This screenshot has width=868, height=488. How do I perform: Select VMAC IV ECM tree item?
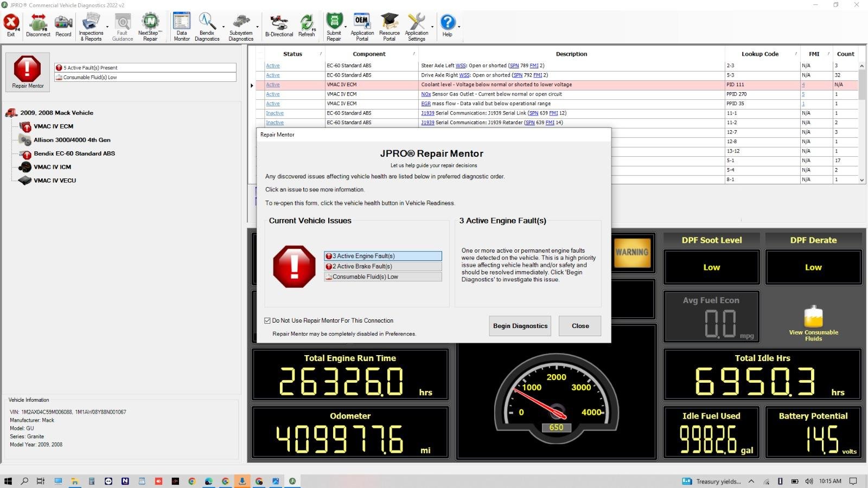(53, 126)
